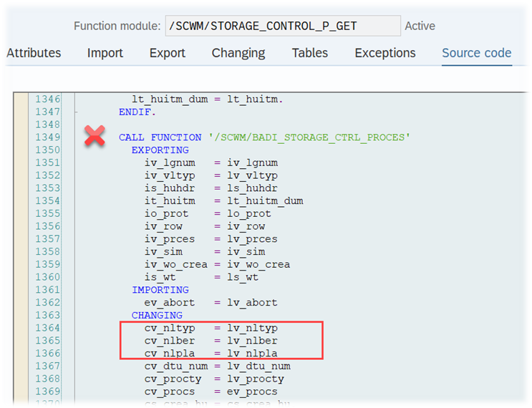The height and width of the screenshot is (408, 532).
Task: Click line number 1349
Action: point(47,137)
